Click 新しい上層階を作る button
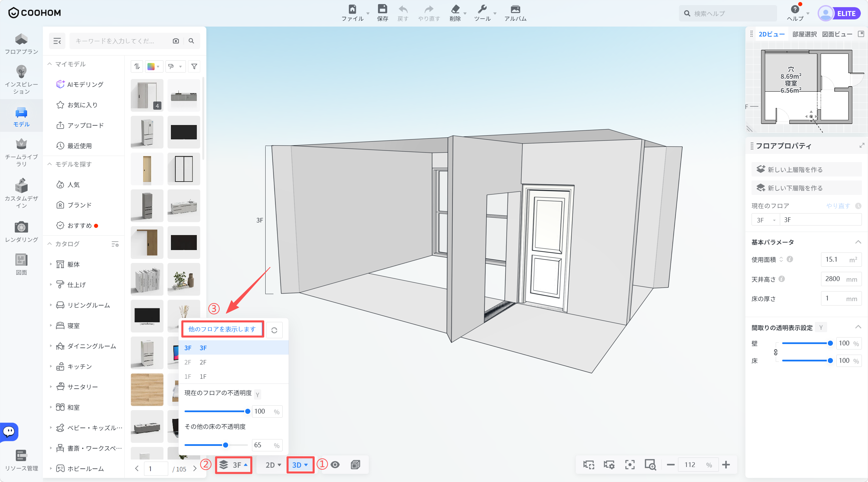 806,169
